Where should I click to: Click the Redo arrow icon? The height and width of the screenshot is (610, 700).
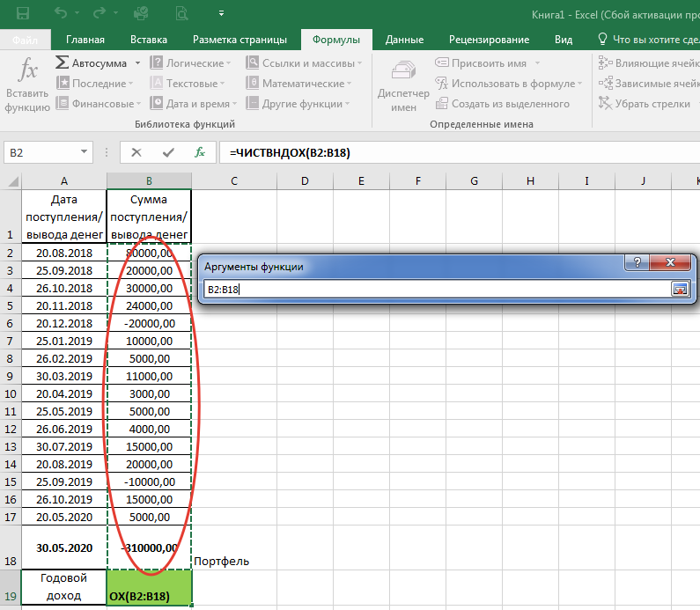tap(99, 12)
